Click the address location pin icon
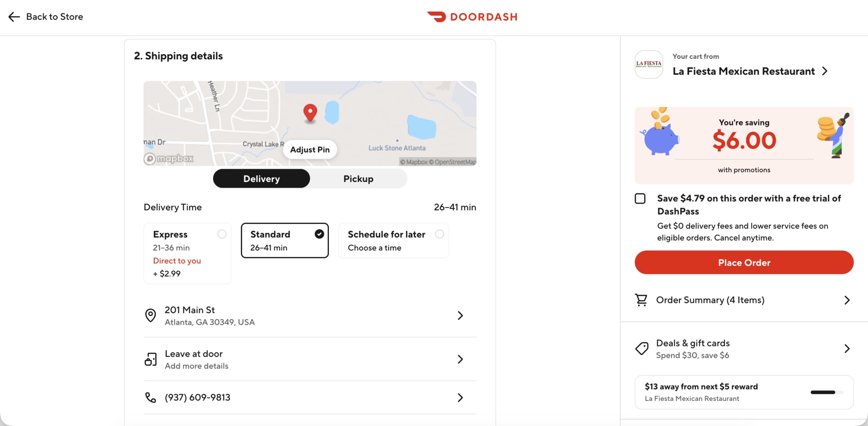The width and height of the screenshot is (868, 426). (x=150, y=316)
